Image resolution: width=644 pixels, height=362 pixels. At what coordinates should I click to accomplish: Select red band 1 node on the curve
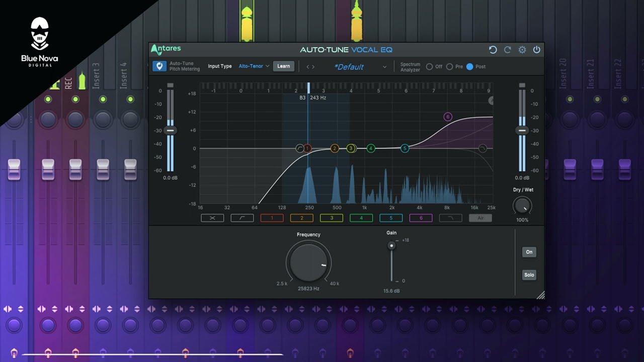point(307,148)
